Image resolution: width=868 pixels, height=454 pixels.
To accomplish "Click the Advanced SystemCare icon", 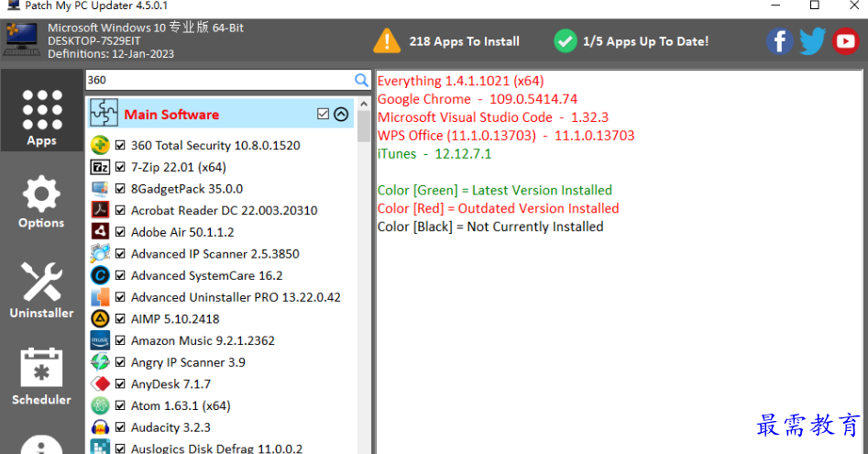I will point(100,275).
